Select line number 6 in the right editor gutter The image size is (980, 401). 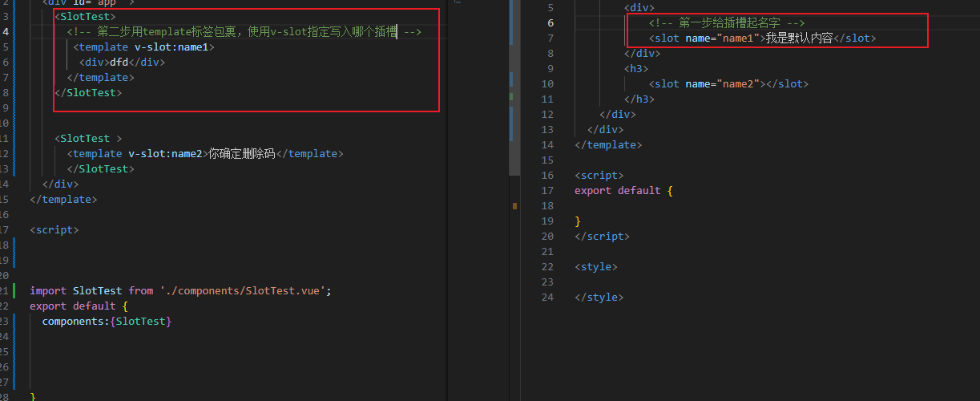click(x=550, y=22)
